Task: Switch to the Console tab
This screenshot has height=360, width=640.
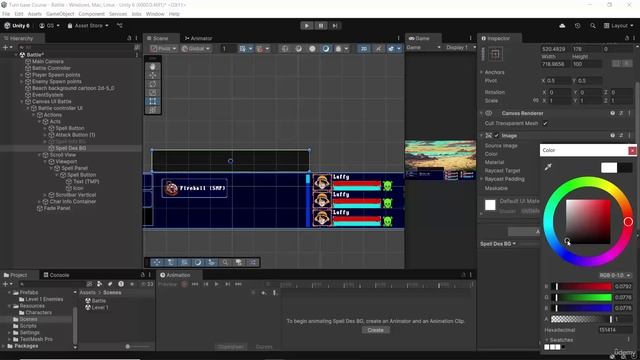Action: point(56,275)
